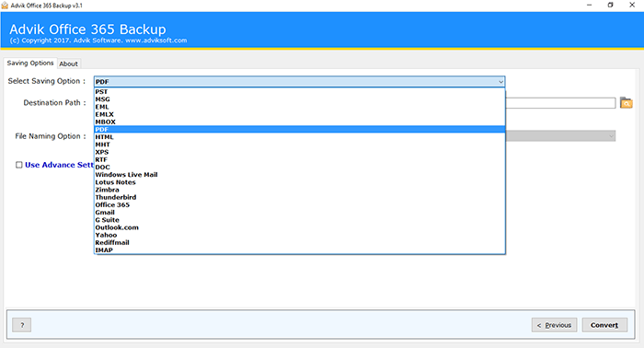Select EML format option

[x=299, y=107]
